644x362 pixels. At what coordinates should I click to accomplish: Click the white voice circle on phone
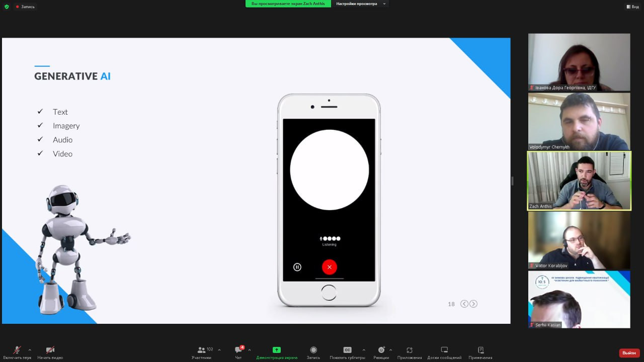pyautogui.click(x=330, y=170)
